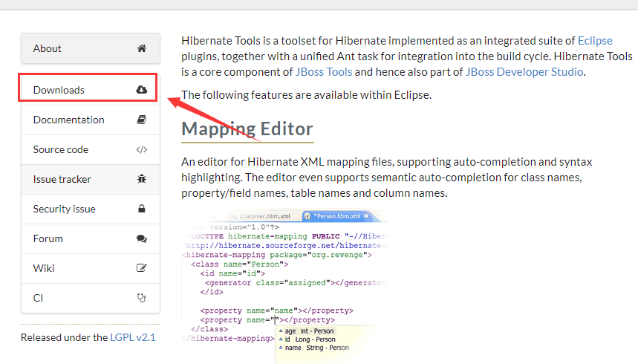The image size is (638, 364).
Task: Open the LGPL v2.1 license link
Action: [133, 337]
